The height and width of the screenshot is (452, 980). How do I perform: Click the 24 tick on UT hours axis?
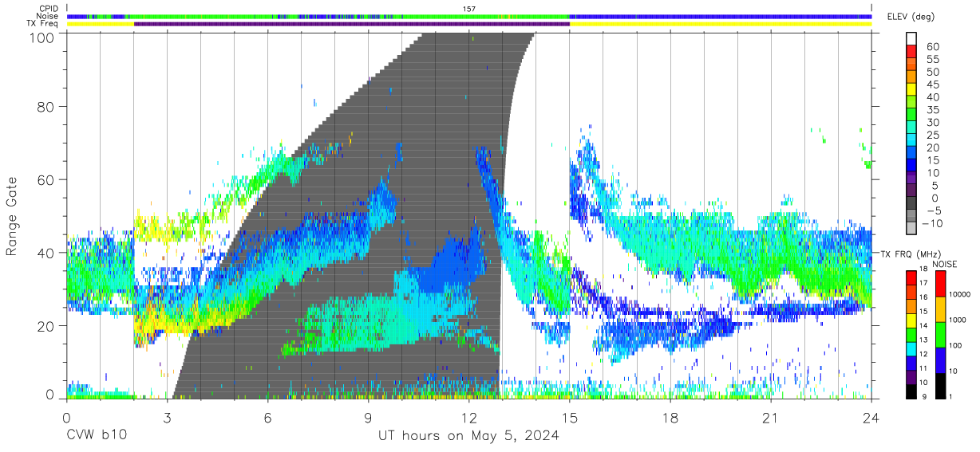click(871, 417)
